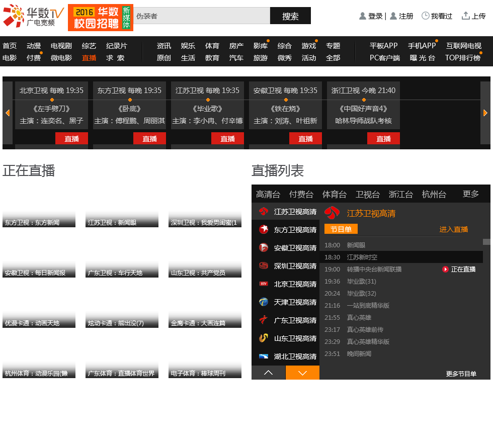Go to 首页 in navigation
This screenshot has height=448, width=493.
tap(10, 46)
